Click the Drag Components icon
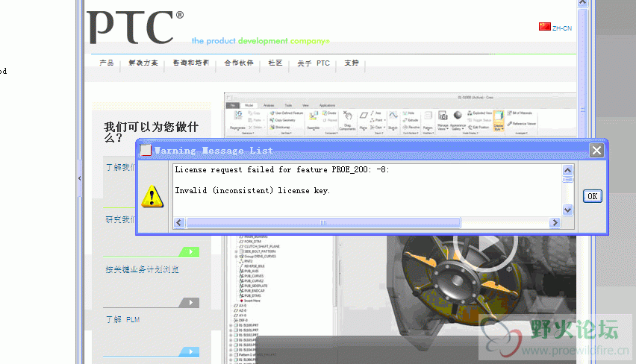This screenshot has width=636, height=364. [347, 115]
